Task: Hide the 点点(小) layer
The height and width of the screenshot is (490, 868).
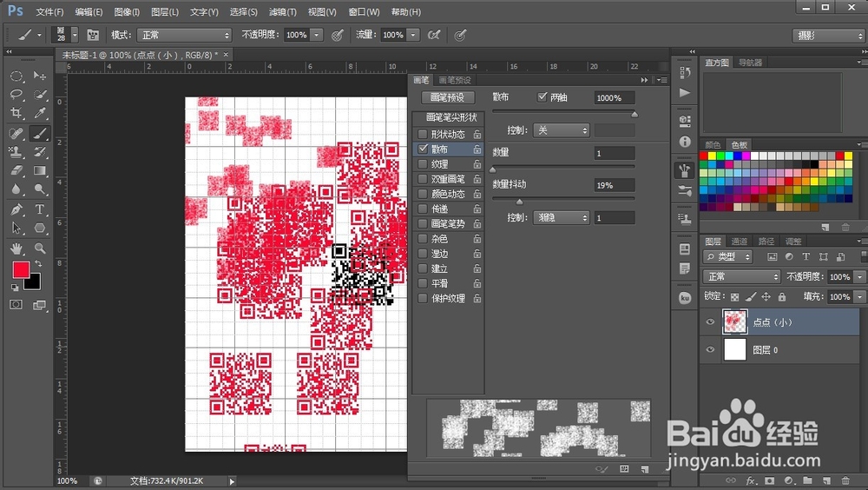Action: 710,322
